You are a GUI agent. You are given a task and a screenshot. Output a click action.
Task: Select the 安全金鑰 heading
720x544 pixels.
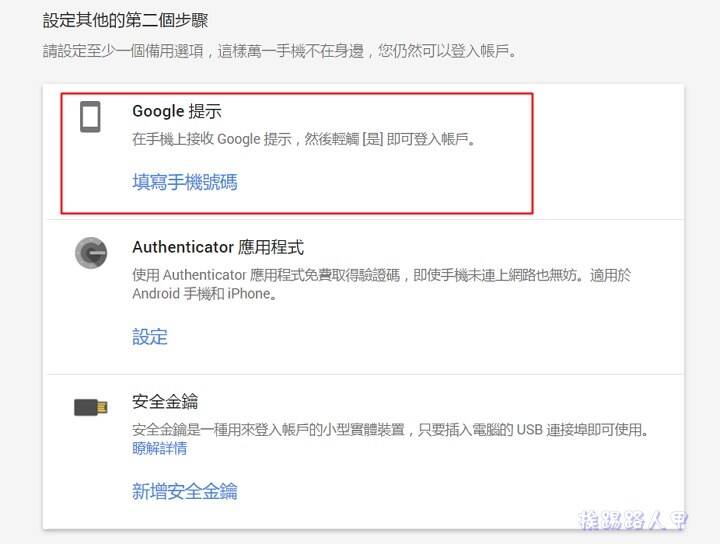(x=165, y=402)
